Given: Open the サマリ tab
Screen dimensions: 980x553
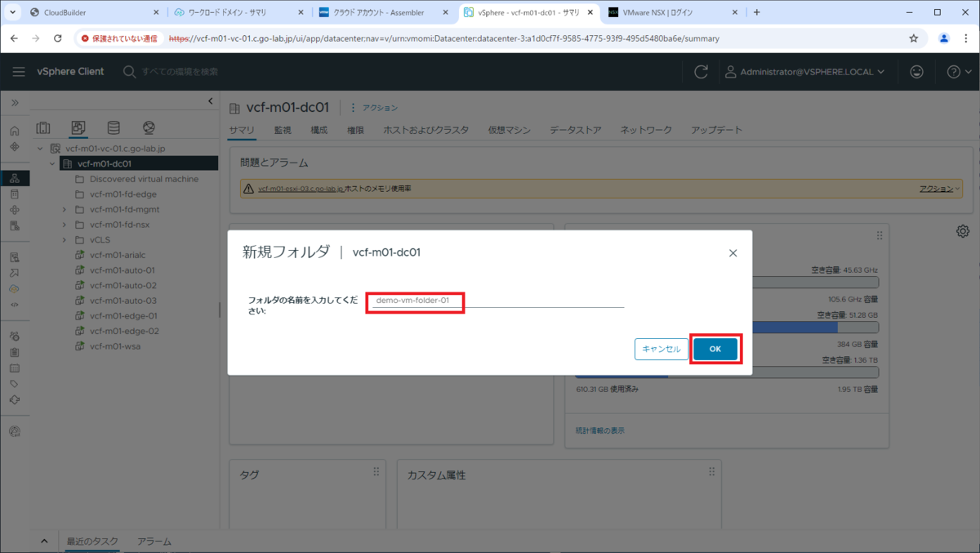Looking at the screenshot, I should coord(242,130).
